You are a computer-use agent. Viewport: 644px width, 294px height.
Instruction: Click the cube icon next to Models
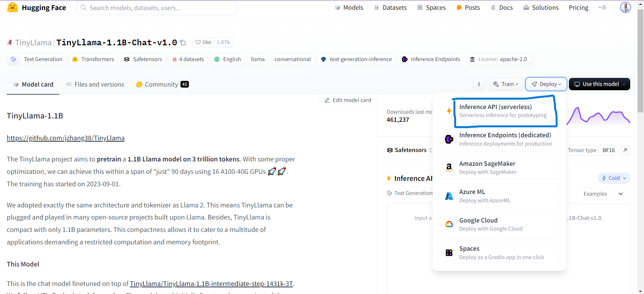click(x=337, y=7)
